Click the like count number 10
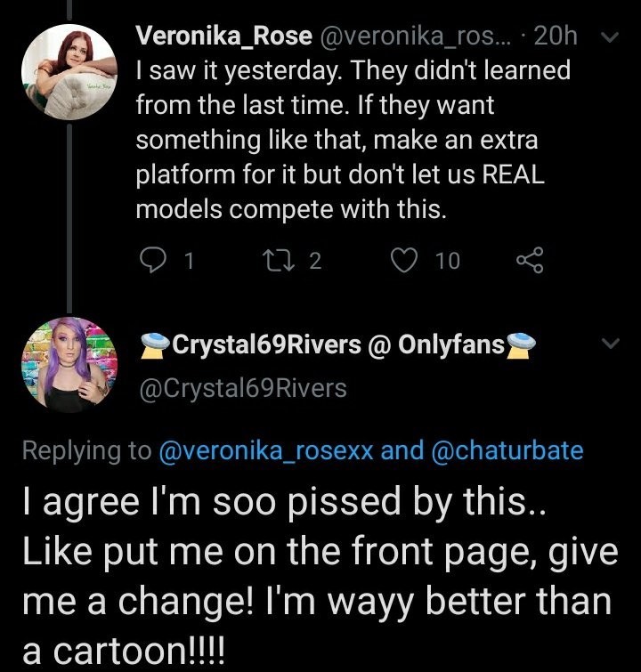The image size is (641, 672). (x=448, y=260)
